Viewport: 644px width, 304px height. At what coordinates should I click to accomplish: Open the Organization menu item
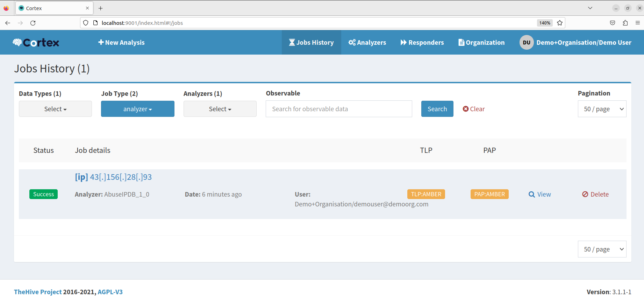point(481,42)
